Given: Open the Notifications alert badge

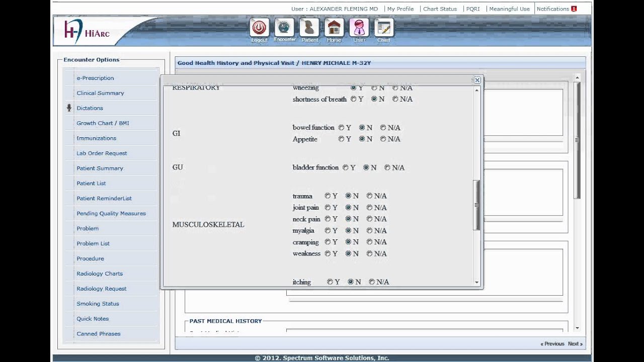Looking at the screenshot, I should click(574, 9).
